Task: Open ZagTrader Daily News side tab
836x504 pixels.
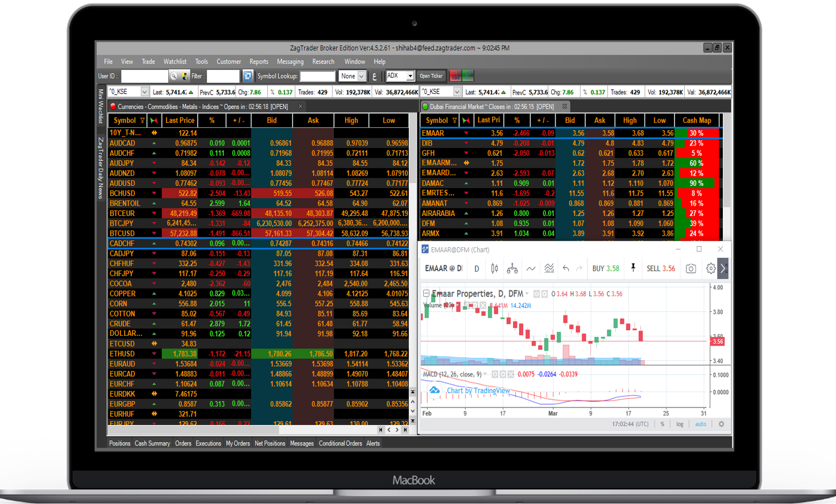Action: click(101, 168)
